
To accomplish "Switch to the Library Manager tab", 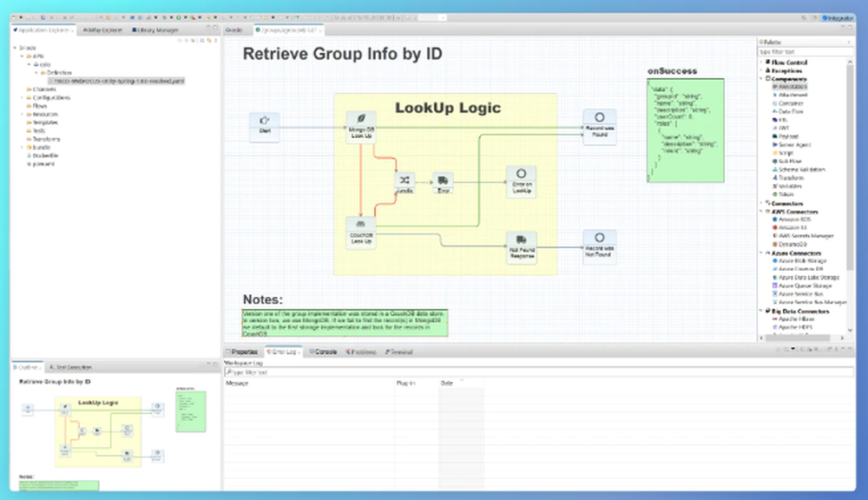I will (155, 30).
